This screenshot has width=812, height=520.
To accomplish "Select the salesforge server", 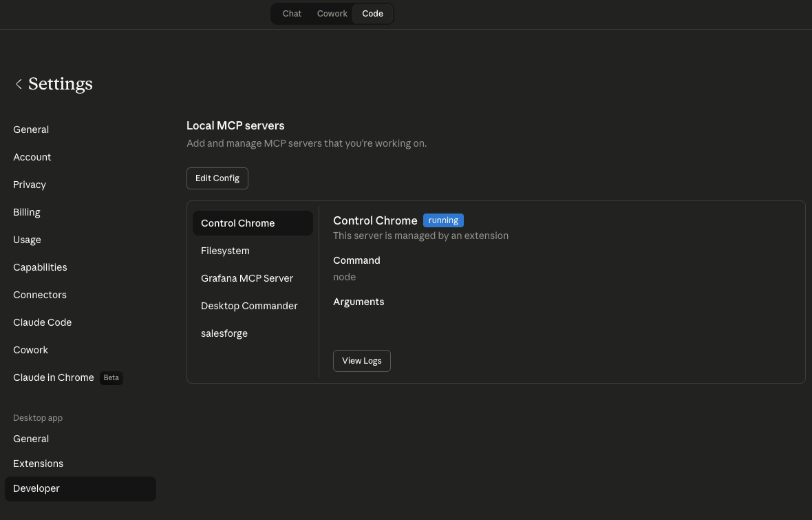I will pyautogui.click(x=224, y=333).
